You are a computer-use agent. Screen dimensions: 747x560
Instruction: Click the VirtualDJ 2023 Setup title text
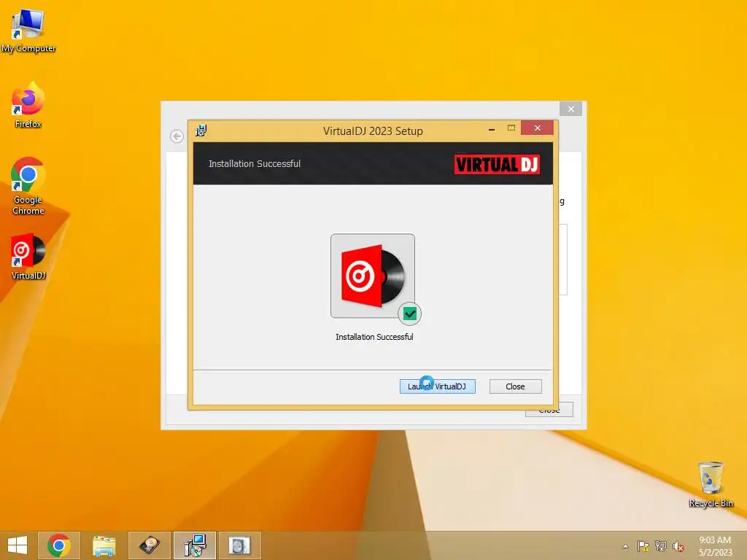point(373,131)
